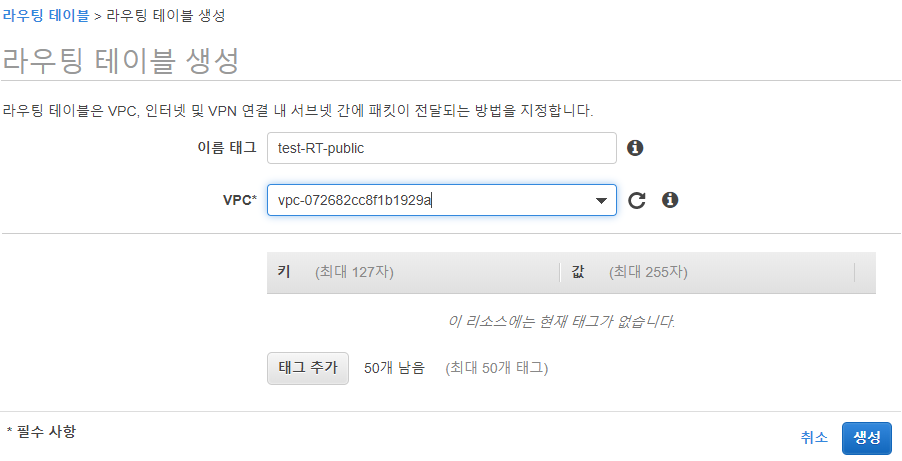Viewport: 902px width, 461px height.
Task: Click the 태그 추가 button
Action: (x=308, y=368)
